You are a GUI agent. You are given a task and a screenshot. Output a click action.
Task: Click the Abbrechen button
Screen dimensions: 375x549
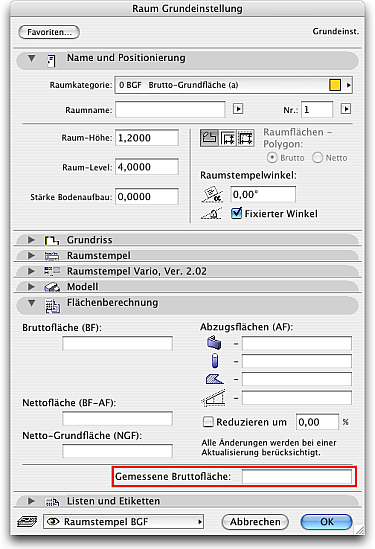tap(255, 522)
